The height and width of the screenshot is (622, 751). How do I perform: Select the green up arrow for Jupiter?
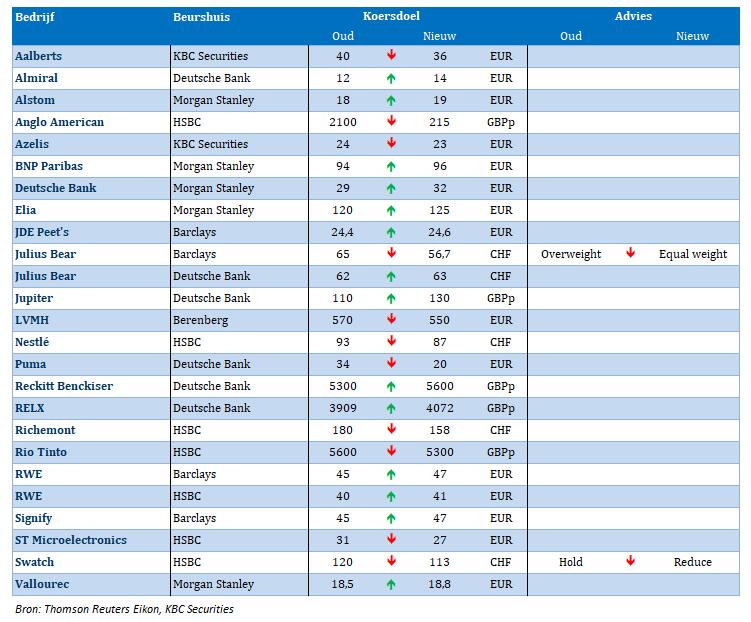tap(391, 298)
